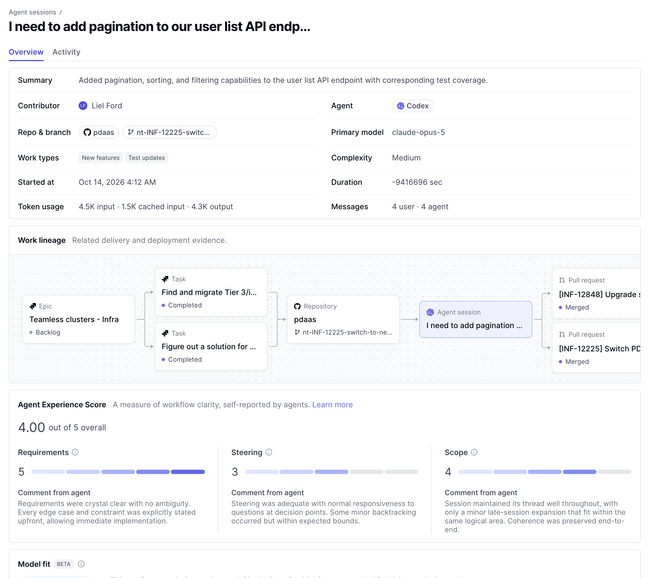Click the Backlog status on the epic card
This screenshot has width=650, height=578.
pos(45,333)
